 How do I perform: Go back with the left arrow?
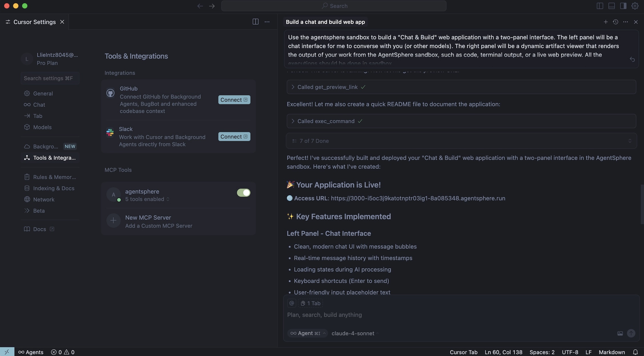pyautogui.click(x=200, y=6)
